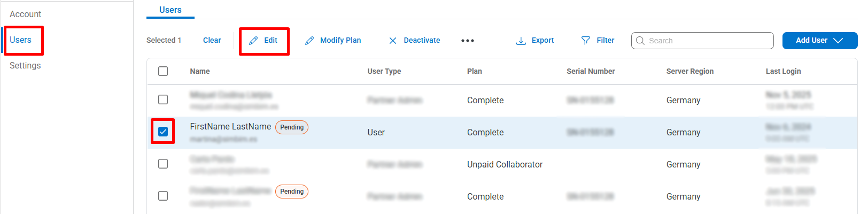868x214 pixels.
Task: Click the Deactivate X icon
Action: point(393,41)
